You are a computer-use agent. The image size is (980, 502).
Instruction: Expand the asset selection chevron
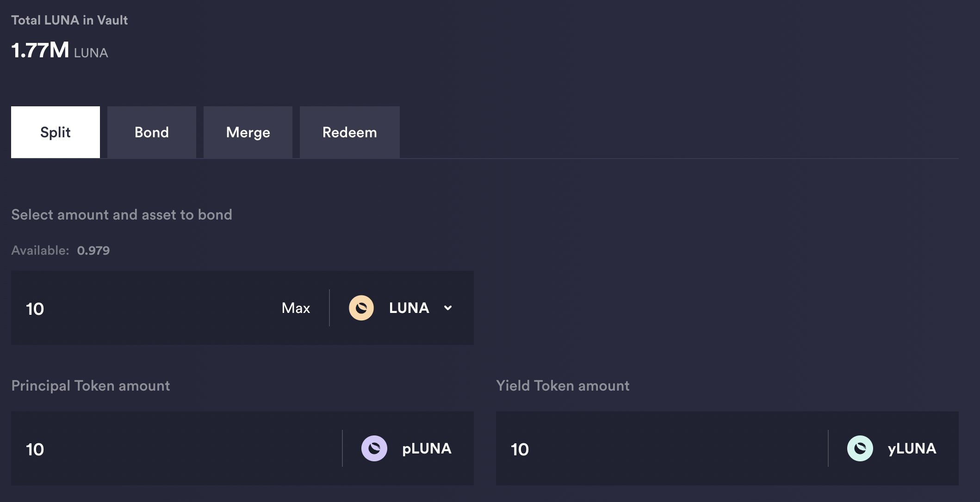coord(447,308)
